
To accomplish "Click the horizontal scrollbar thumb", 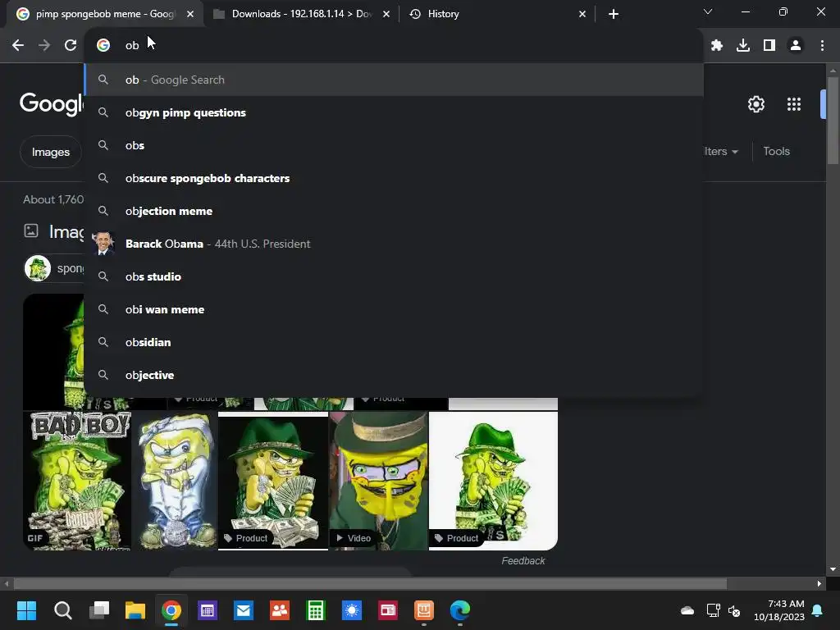I will click(x=370, y=583).
